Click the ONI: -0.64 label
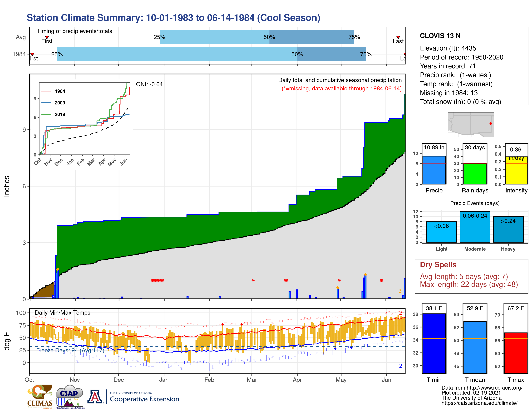This screenshot has width=532, height=411. coord(149,84)
